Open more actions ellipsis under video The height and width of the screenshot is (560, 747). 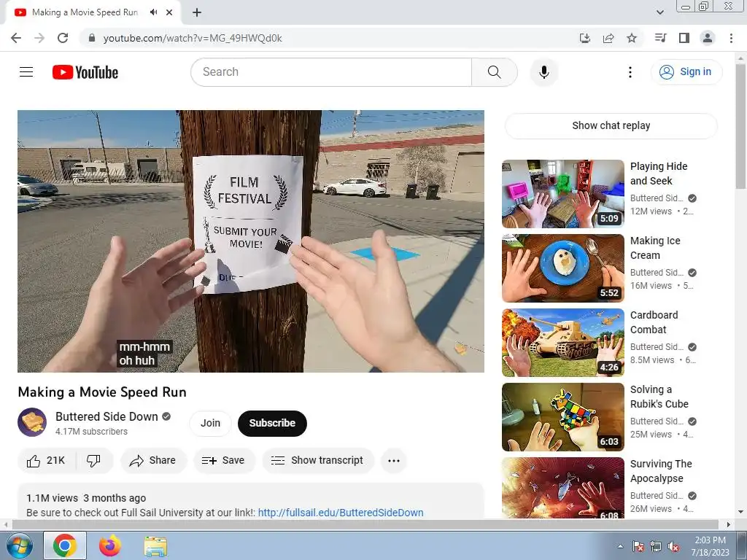point(393,461)
